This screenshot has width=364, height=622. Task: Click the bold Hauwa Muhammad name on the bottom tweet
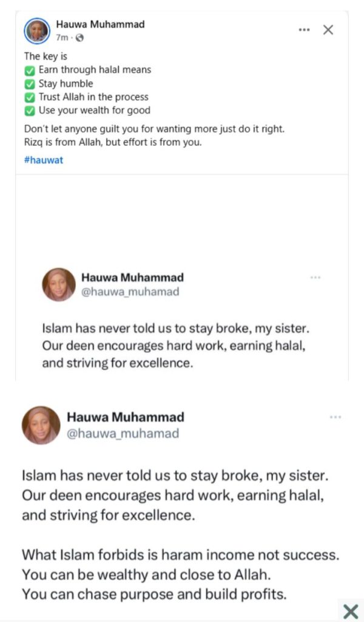click(125, 417)
